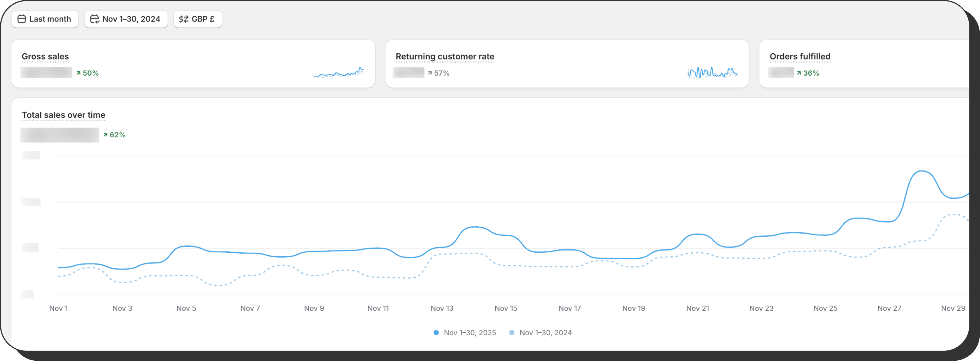Toggle the Nov 1–30, 2024 legend series
This screenshot has height=361, width=980.
pos(545,333)
